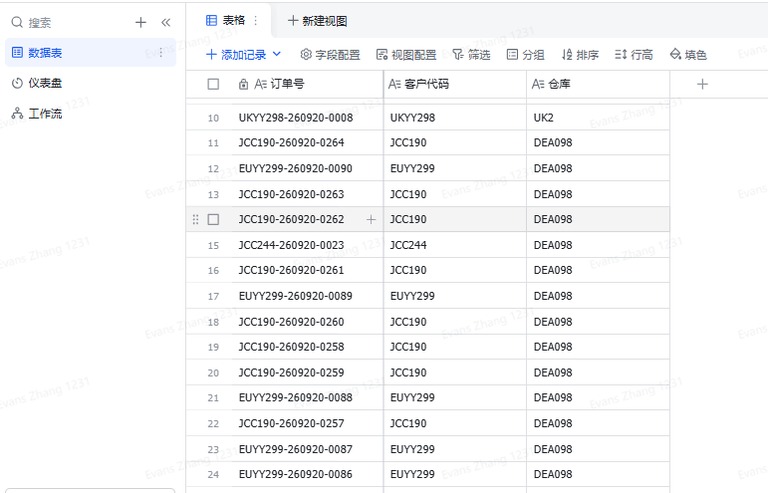Screen dimensions: 768x493
Task: Open the 表格 tab options dots
Action: (x=255, y=20)
